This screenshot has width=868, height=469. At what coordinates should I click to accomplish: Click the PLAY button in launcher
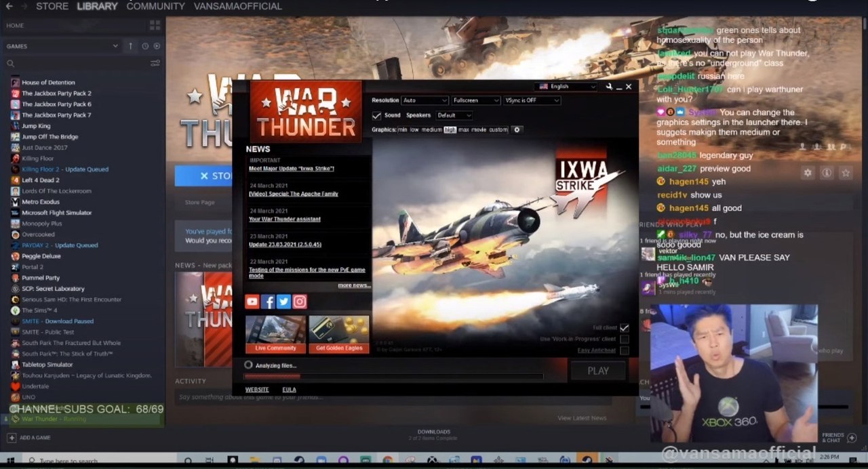[598, 371]
